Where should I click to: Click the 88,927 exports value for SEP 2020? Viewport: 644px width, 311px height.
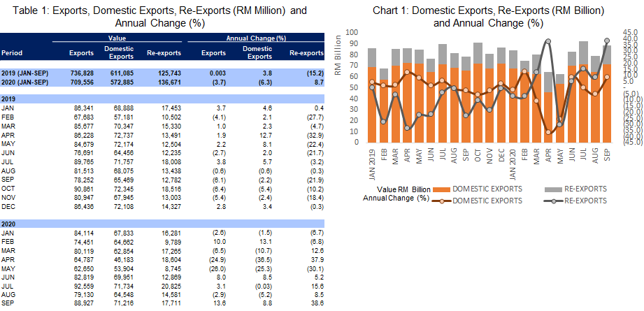coord(83,305)
